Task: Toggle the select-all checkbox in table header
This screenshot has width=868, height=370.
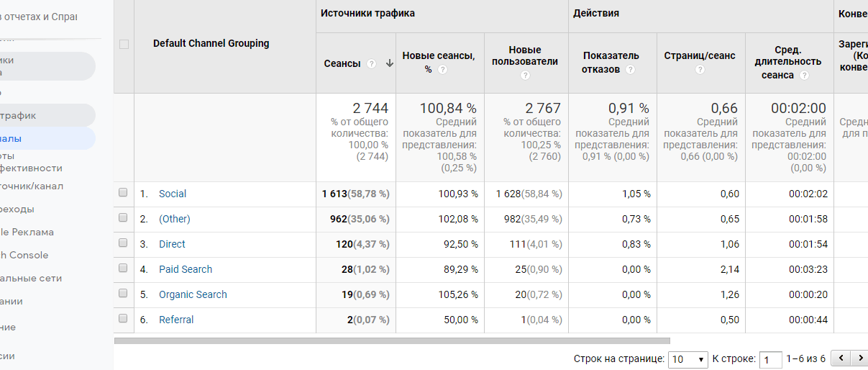Action: pos(124,44)
